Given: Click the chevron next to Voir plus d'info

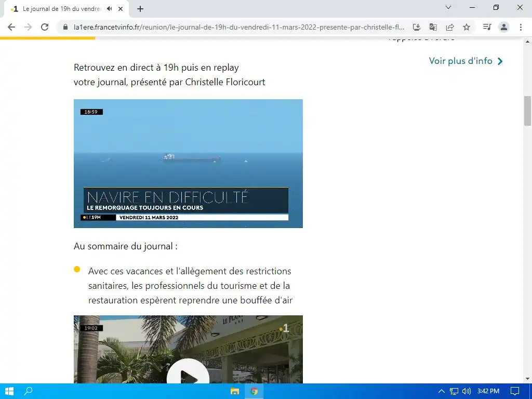Looking at the screenshot, I should coord(500,61).
